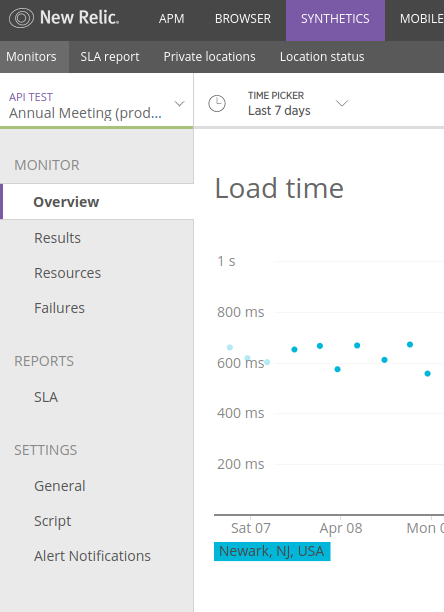Expand the Annual Meeting monitor dropdown chevron
Viewport: 444px width, 612px height.
[179, 104]
